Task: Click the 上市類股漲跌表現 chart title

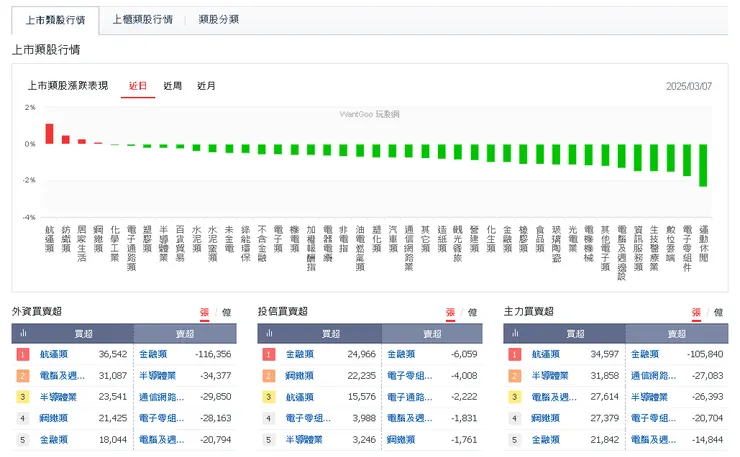Action: point(68,86)
